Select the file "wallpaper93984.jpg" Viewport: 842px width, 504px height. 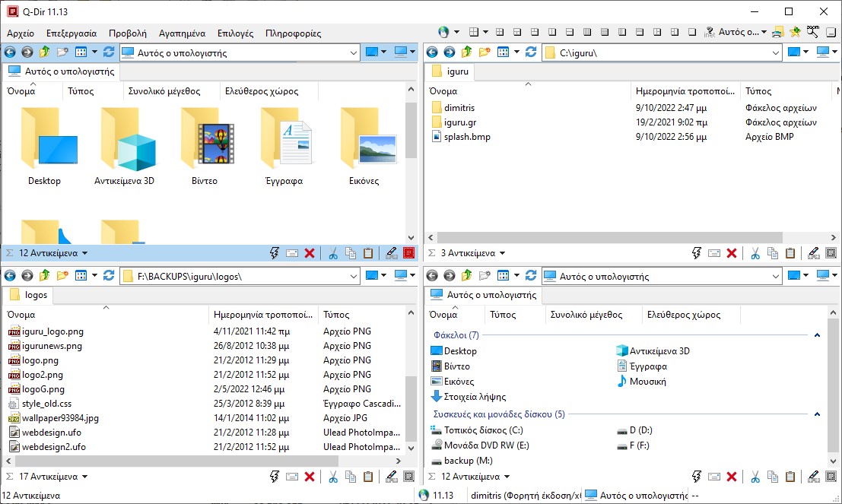click(59, 418)
